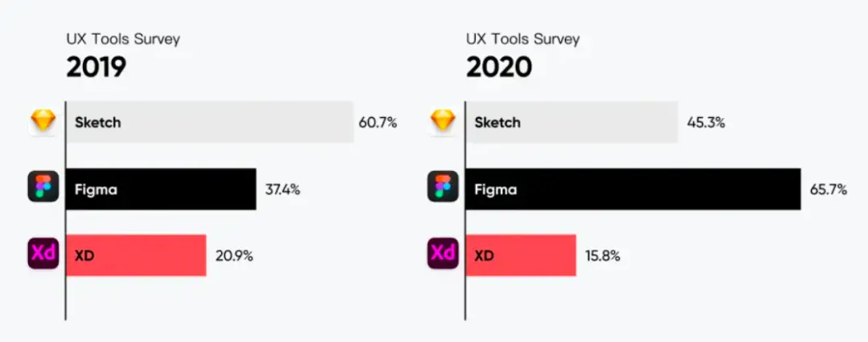The width and height of the screenshot is (868, 342).
Task: Click the Adobe XD icon in the 2019 chart
Action: [43, 254]
